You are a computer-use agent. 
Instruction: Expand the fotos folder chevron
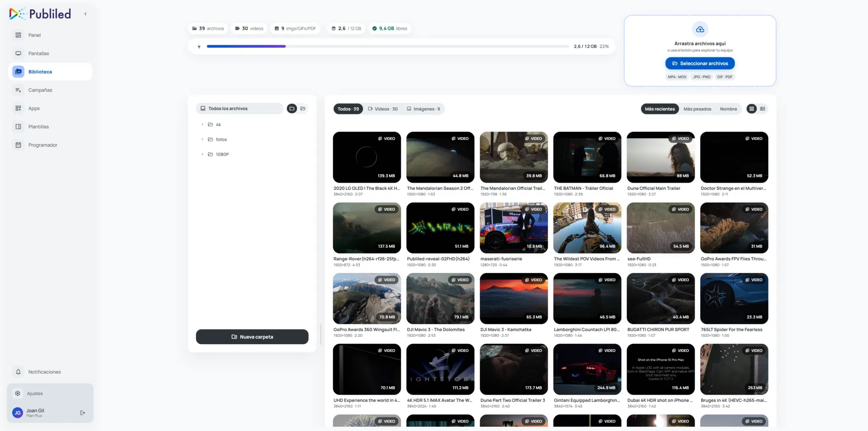pyautogui.click(x=202, y=139)
